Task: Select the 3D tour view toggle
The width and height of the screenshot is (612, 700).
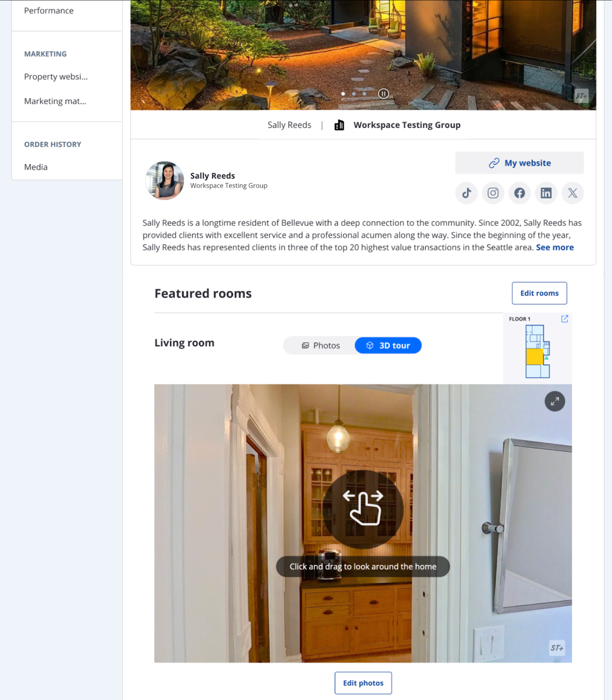Action: pos(388,346)
